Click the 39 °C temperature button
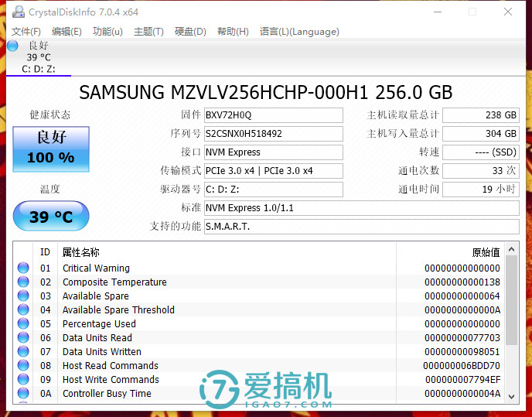Viewport: 532px width, 417px height. click(x=51, y=217)
